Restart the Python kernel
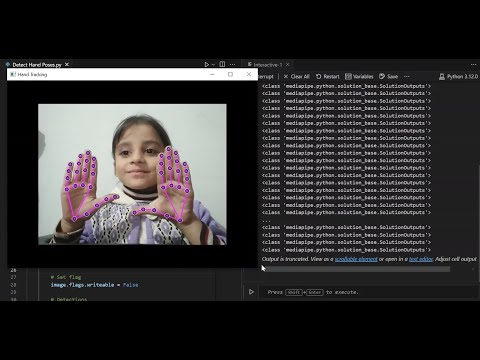The height and width of the screenshot is (360, 480). click(327, 76)
